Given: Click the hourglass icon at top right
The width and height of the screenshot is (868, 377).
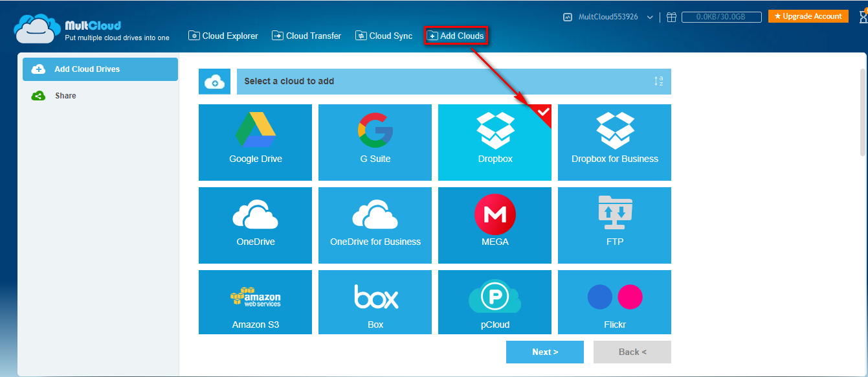Looking at the screenshot, I should pos(863,17).
